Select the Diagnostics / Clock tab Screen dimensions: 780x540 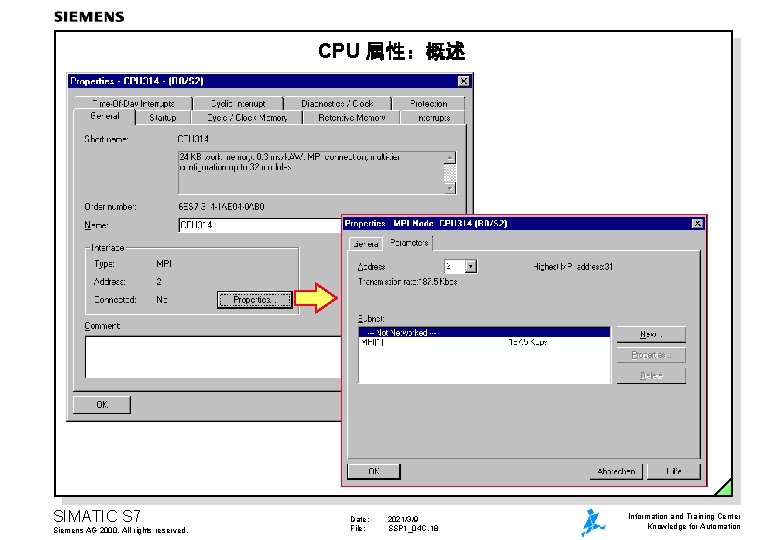(337, 103)
